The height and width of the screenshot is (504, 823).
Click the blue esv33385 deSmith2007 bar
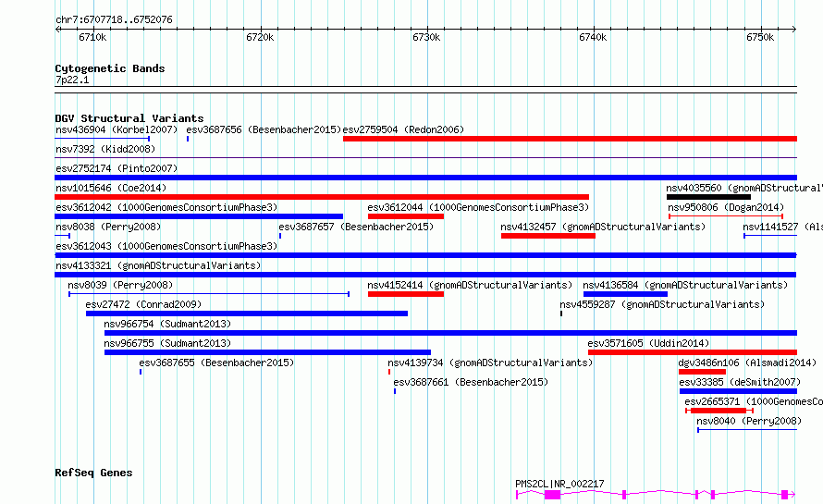[739, 391]
